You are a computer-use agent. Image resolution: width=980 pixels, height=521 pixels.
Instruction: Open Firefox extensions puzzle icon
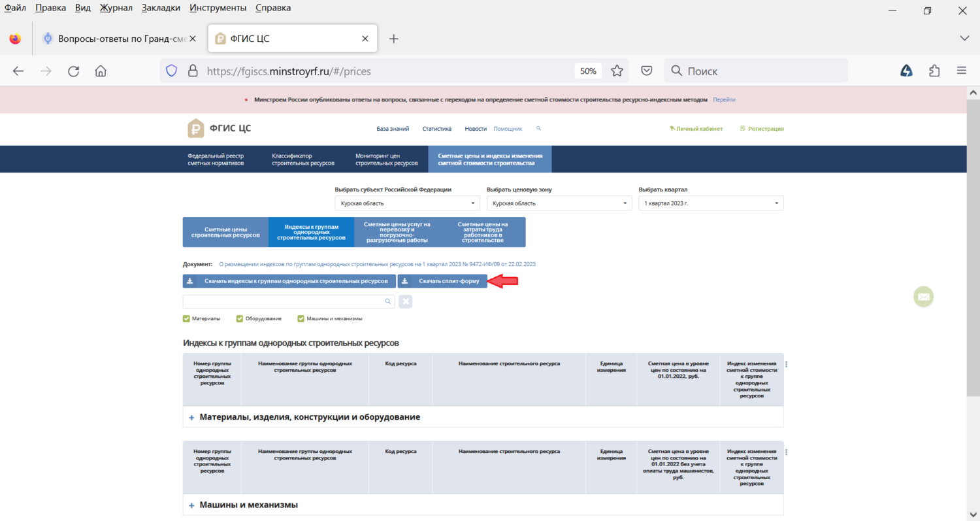(934, 71)
